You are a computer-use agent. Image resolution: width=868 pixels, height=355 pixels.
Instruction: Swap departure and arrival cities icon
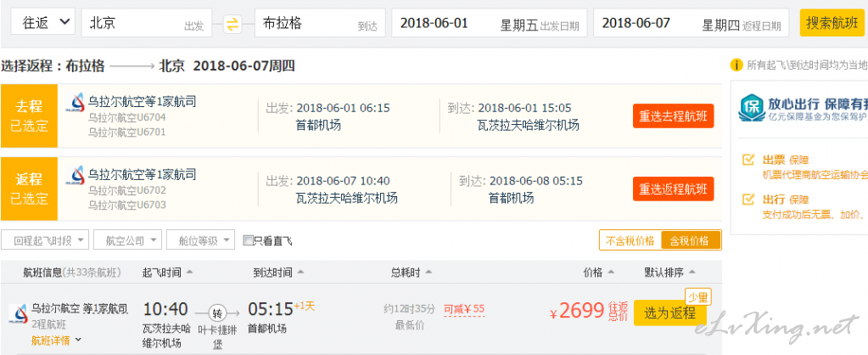coord(233,24)
